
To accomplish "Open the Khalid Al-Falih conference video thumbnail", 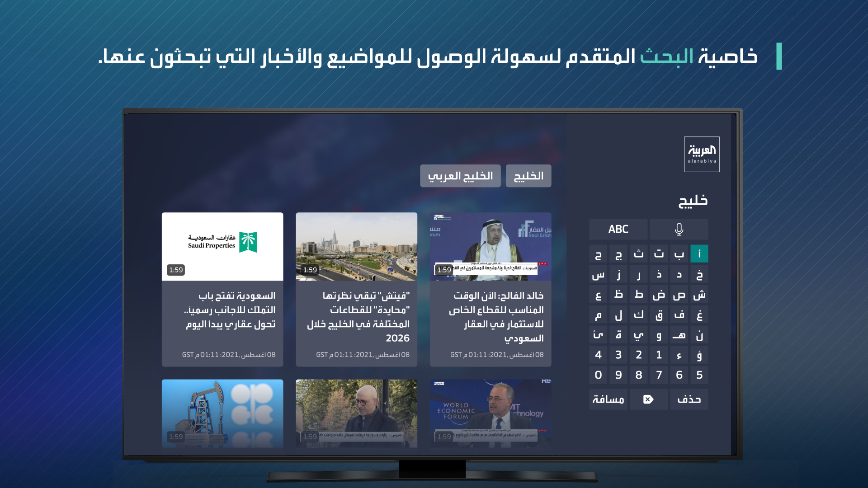I will [x=491, y=247].
